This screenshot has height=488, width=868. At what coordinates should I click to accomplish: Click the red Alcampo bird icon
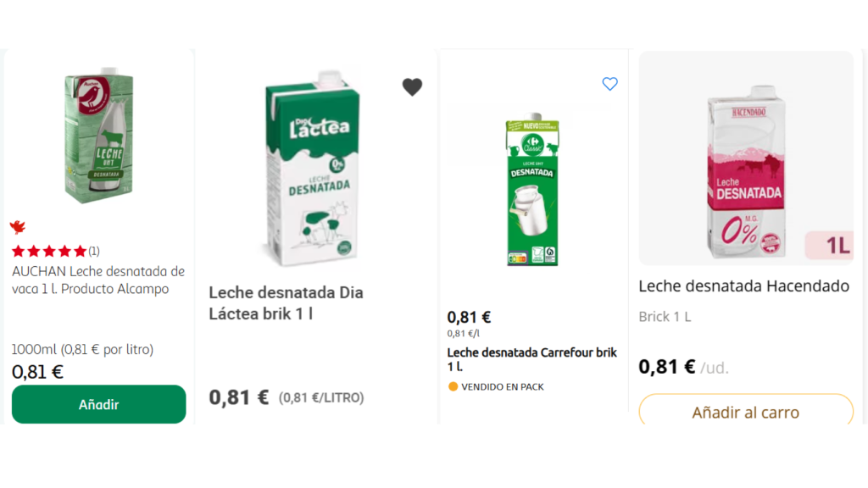[x=18, y=227]
